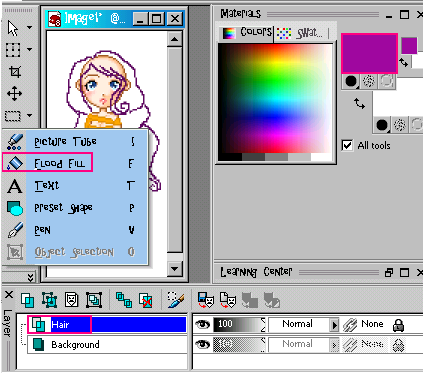
Task: Hide the Hair layer with eye icon
Action: [202, 324]
